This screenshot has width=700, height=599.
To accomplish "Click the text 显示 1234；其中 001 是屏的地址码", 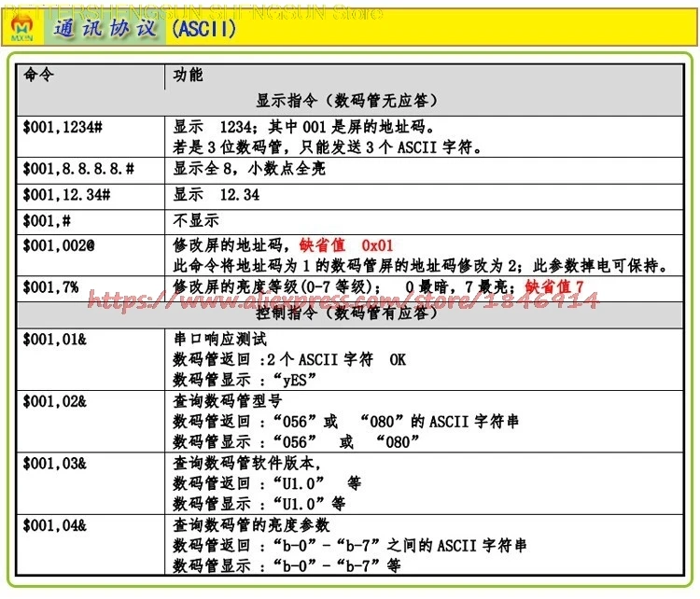I will click(x=303, y=127).
